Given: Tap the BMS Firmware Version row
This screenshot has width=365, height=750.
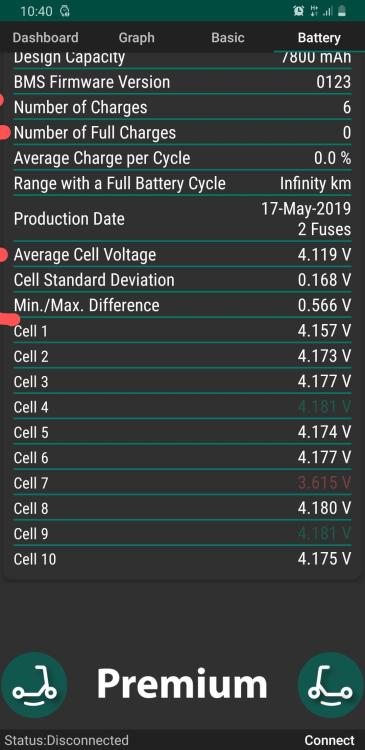Looking at the screenshot, I should [x=182, y=82].
